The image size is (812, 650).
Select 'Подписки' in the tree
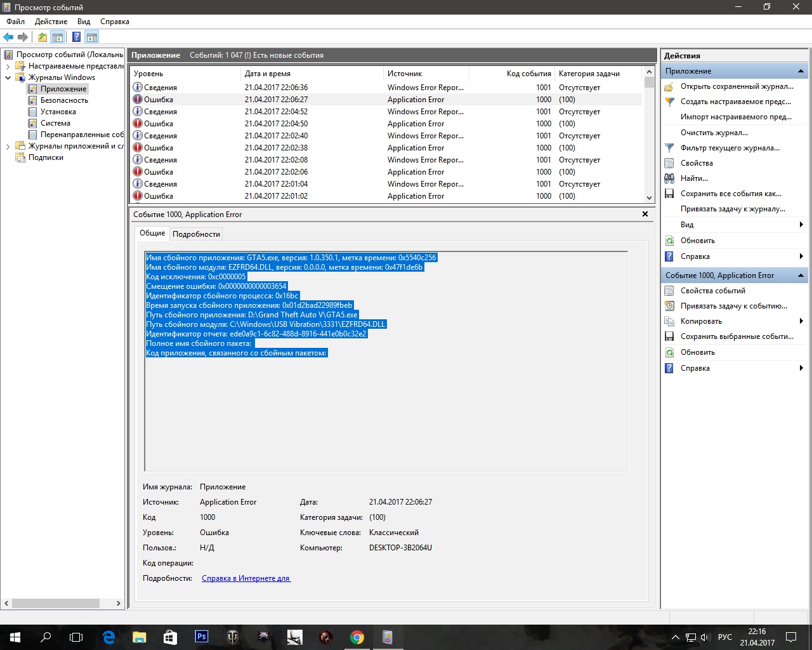pyautogui.click(x=46, y=157)
